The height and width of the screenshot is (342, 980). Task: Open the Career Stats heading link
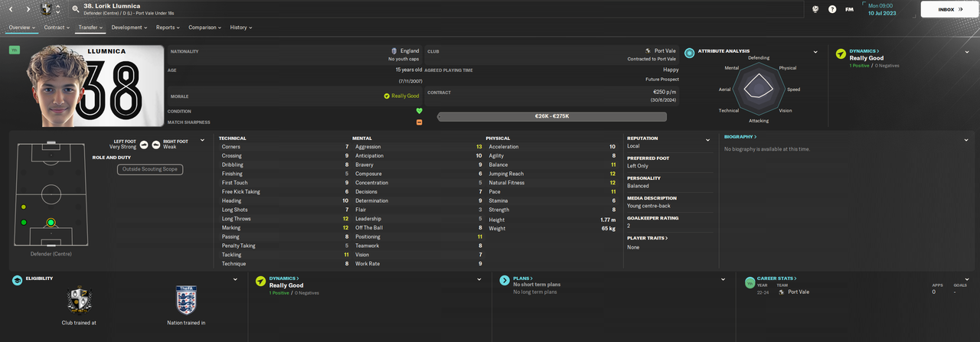(778, 278)
